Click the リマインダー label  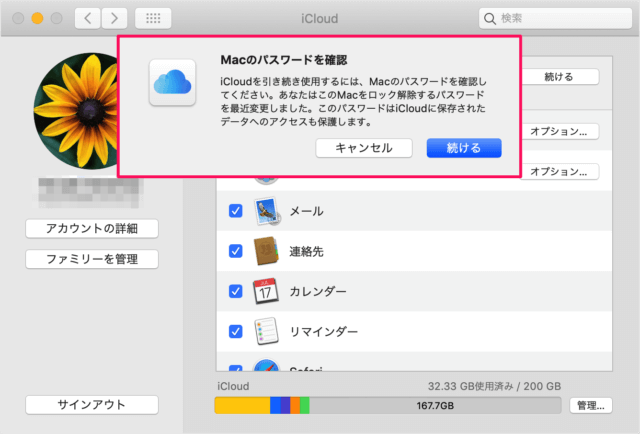pos(324,332)
